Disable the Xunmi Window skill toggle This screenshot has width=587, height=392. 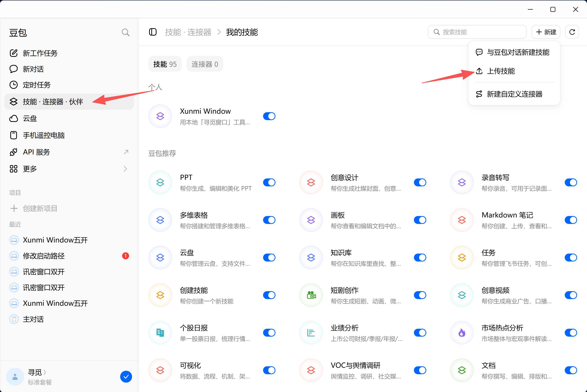point(269,116)
